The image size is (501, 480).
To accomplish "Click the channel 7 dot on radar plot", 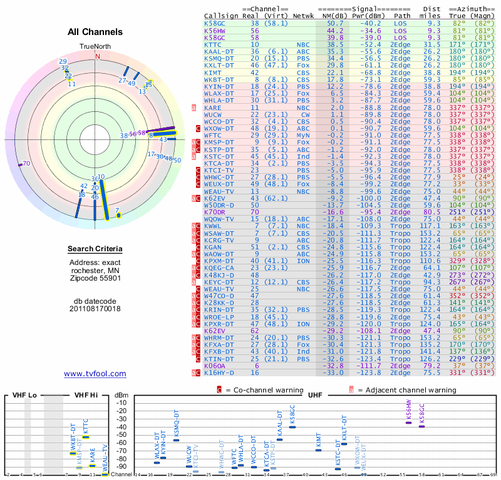I will click(118, 216).
